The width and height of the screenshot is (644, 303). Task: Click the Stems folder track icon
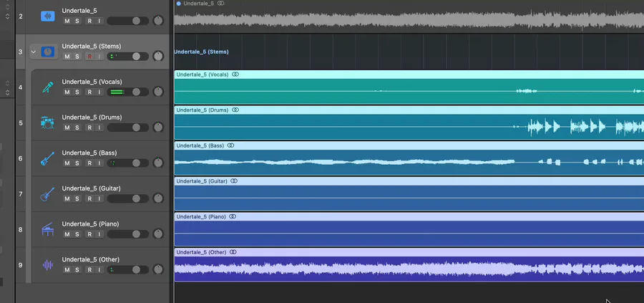click(x=48, y=52)
